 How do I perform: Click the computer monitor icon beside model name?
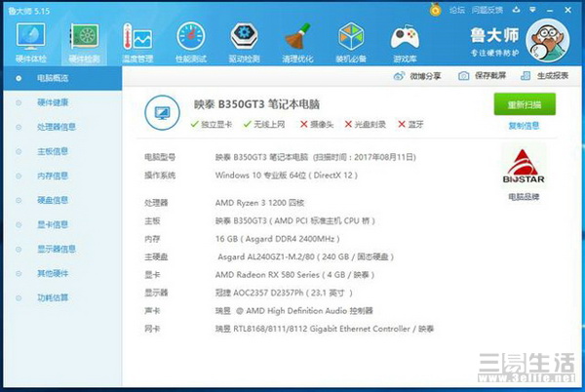[x=162, y=113]
